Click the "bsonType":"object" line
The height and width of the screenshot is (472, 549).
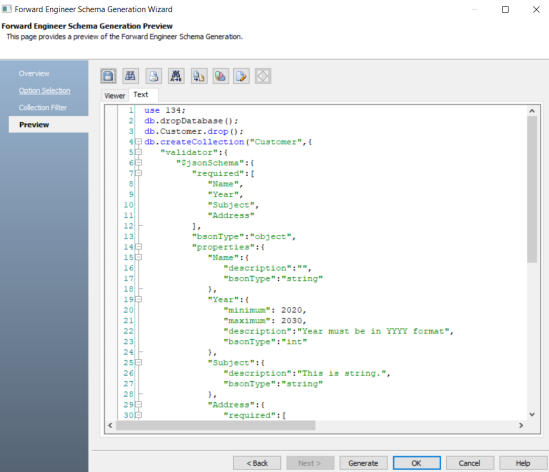pos(244,237)
